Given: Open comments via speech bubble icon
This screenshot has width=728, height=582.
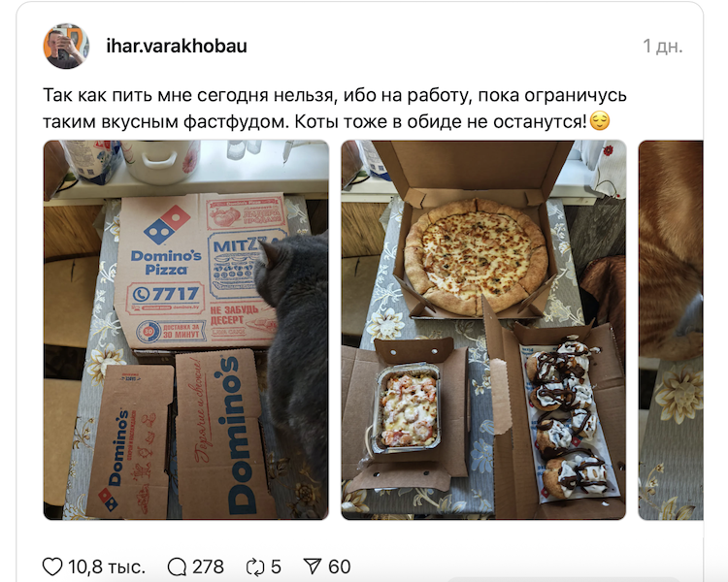Looking at the screenshot, I should (x=177, y=566).
